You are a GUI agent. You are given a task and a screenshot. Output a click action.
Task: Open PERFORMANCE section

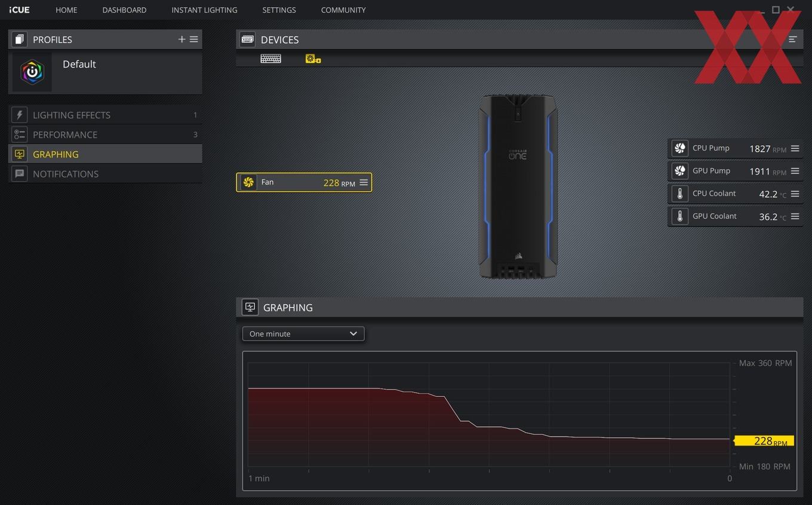105,134
